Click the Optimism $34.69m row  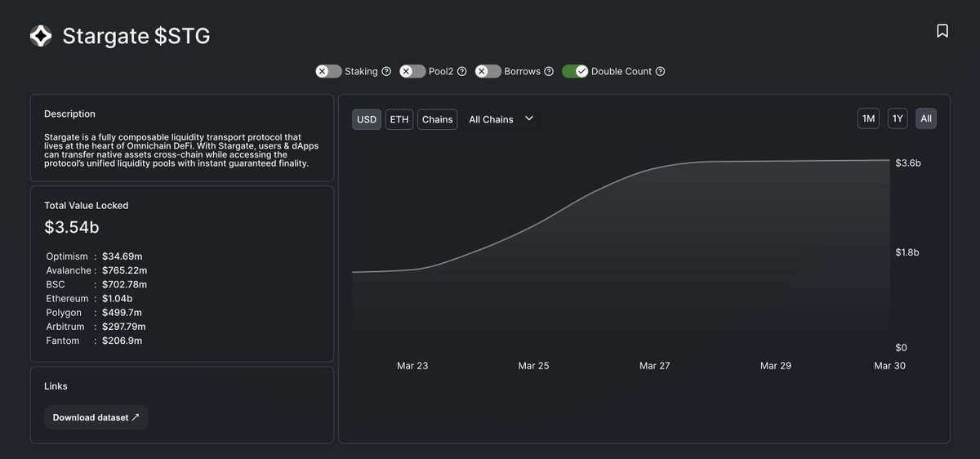pos(94,256)
